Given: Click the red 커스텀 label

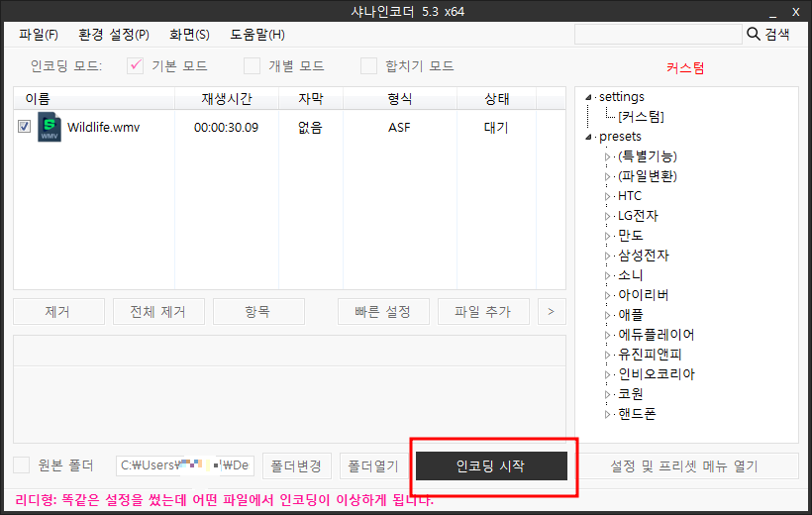Looking at the screenshot, I should [685, 68].
